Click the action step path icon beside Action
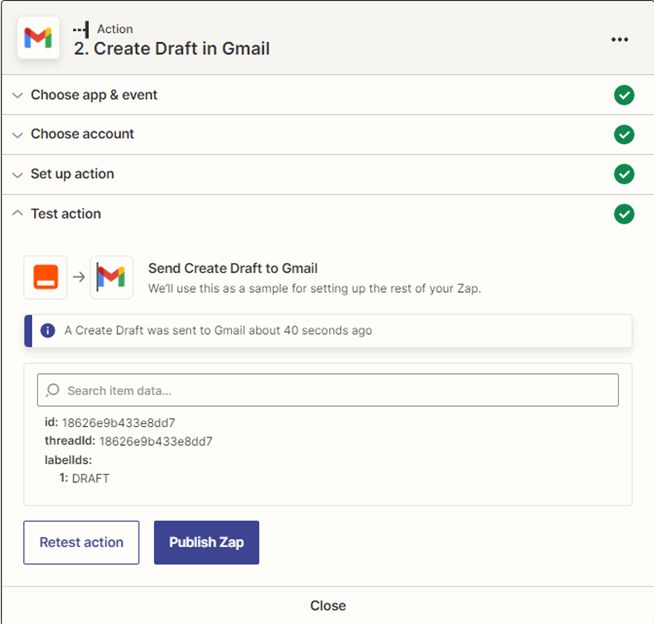Screen dimensions: 654x624 (81, 30)
